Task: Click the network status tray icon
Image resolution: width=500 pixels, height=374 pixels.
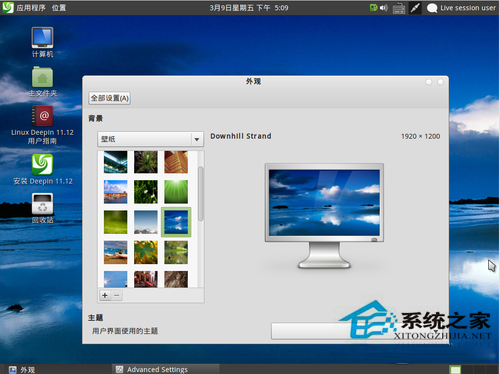Action: click(x=373, y=8)
